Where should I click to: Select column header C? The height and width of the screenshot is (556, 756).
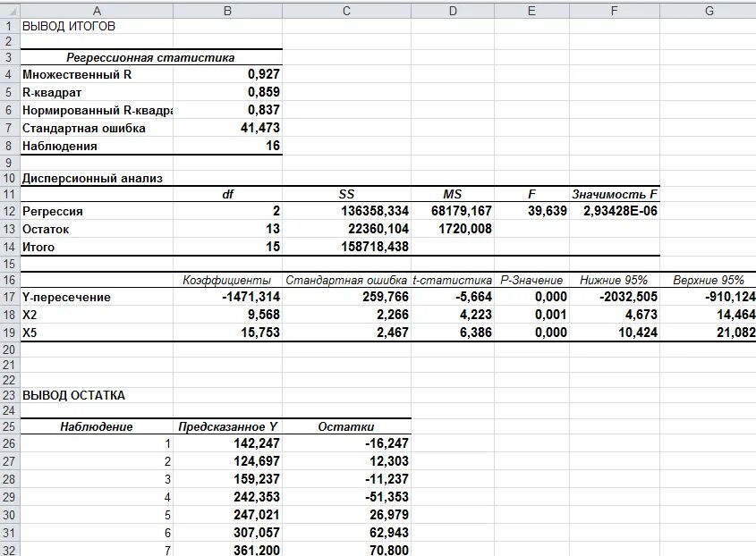[346, 11]
